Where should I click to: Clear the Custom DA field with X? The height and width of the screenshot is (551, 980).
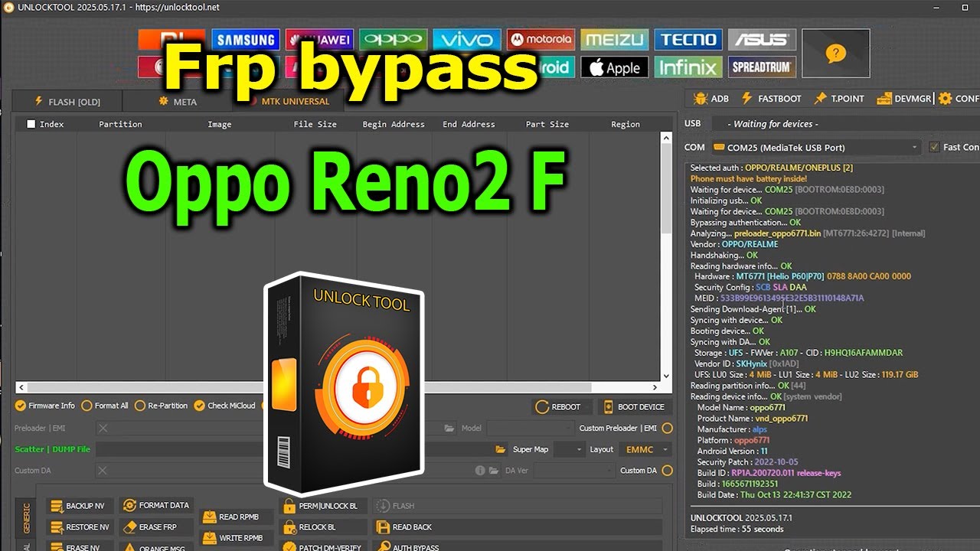pos(103,471)
